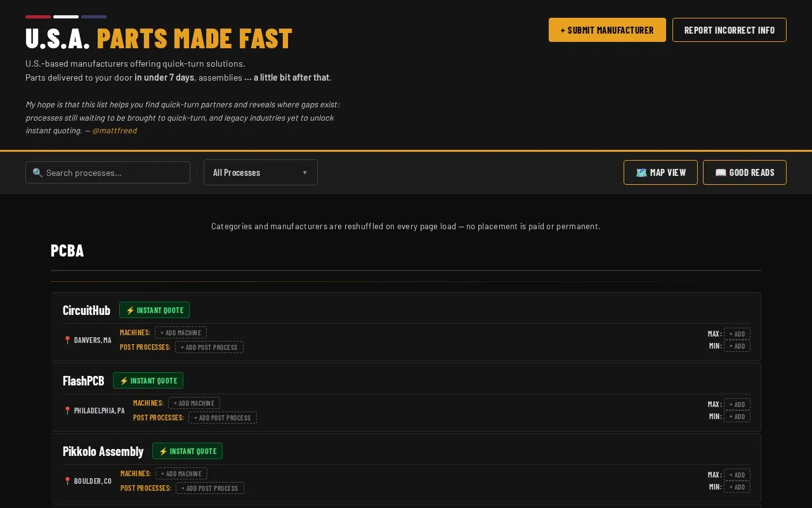Click the FlashPCB Instant Quote badge
The height and width of the screenshot is (508, 812).
(x=148, y=380)
